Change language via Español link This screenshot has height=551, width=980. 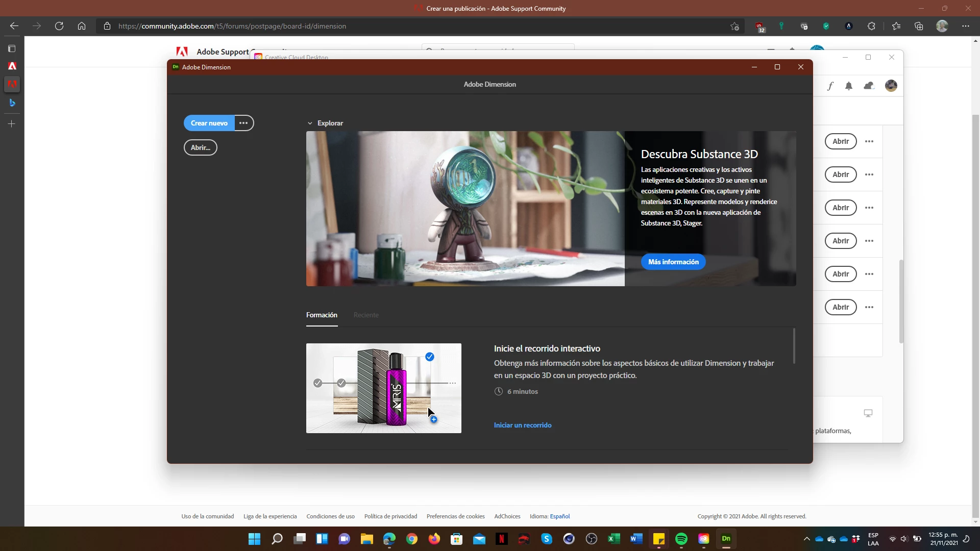click(x=559, y=516)
